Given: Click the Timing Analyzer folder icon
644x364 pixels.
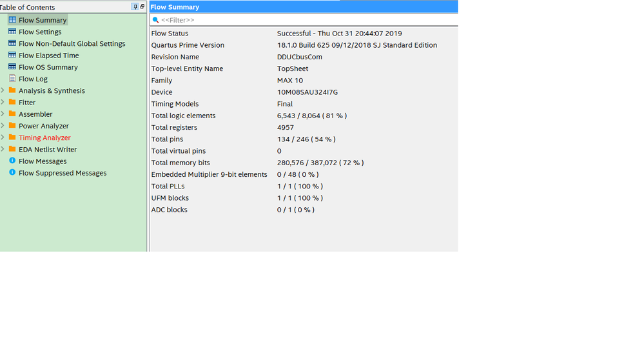Looking at the screenshot, I should (12, 137).
